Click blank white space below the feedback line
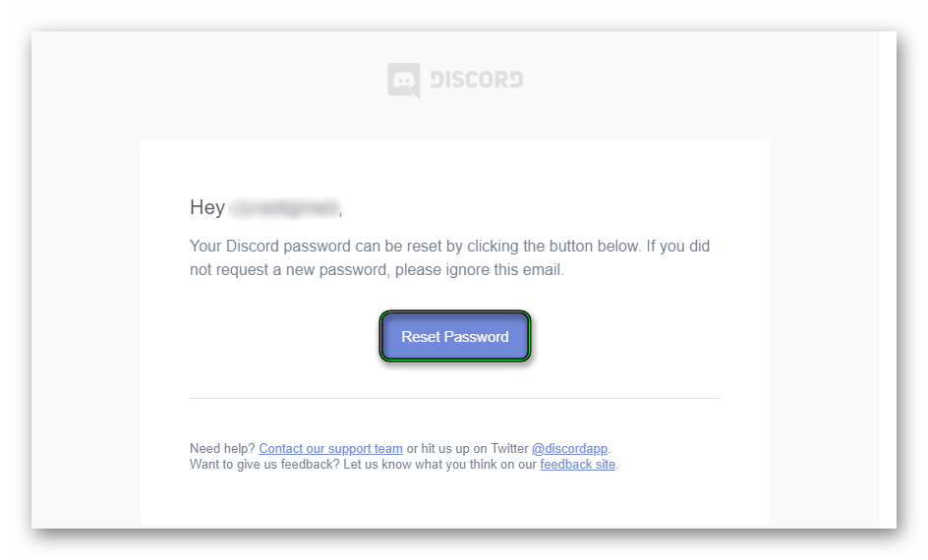 [454, 501]
